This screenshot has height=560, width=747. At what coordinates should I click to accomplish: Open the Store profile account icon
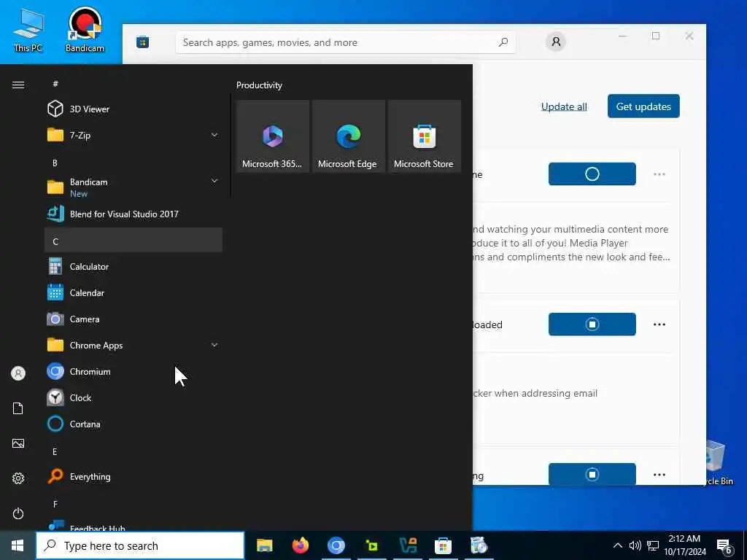555,42
